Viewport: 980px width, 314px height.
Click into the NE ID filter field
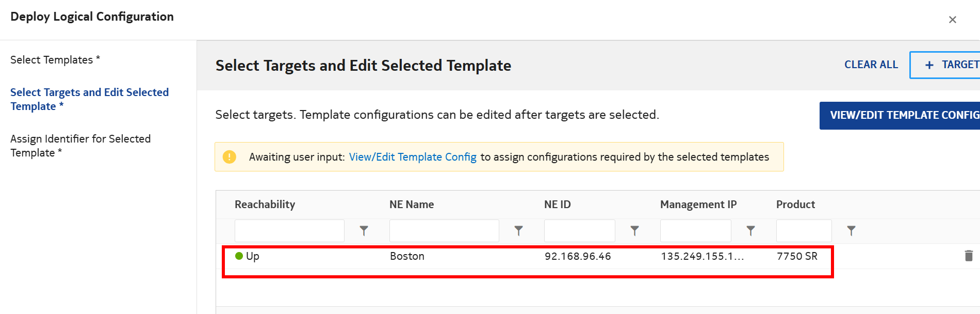point(579,231)
